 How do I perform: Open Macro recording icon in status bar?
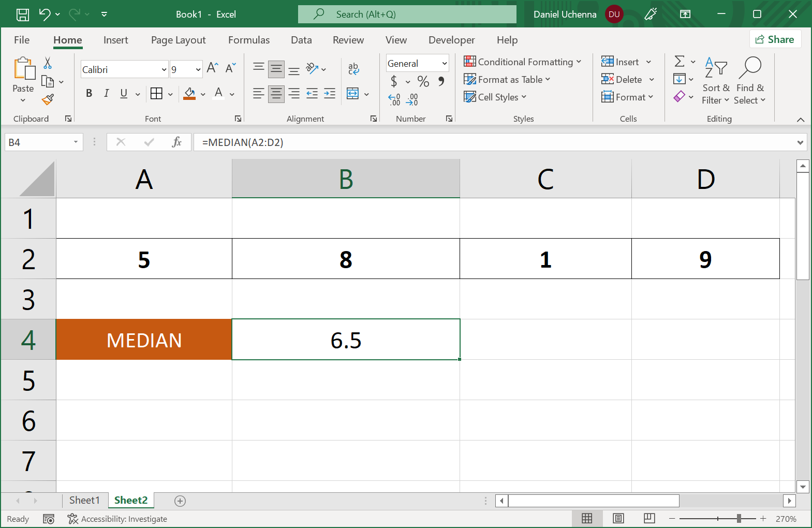tap(49, 519)
